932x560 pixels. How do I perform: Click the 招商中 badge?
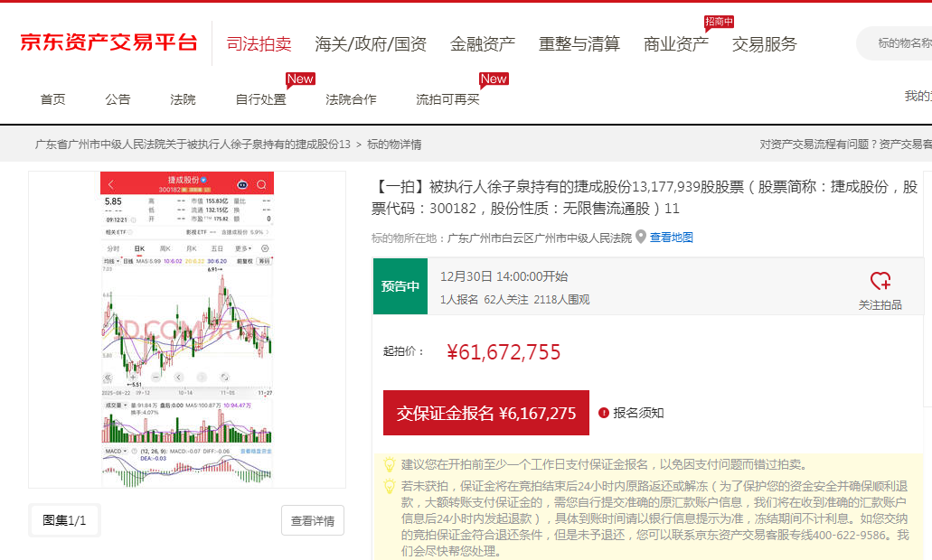click(x=719, y=22)
